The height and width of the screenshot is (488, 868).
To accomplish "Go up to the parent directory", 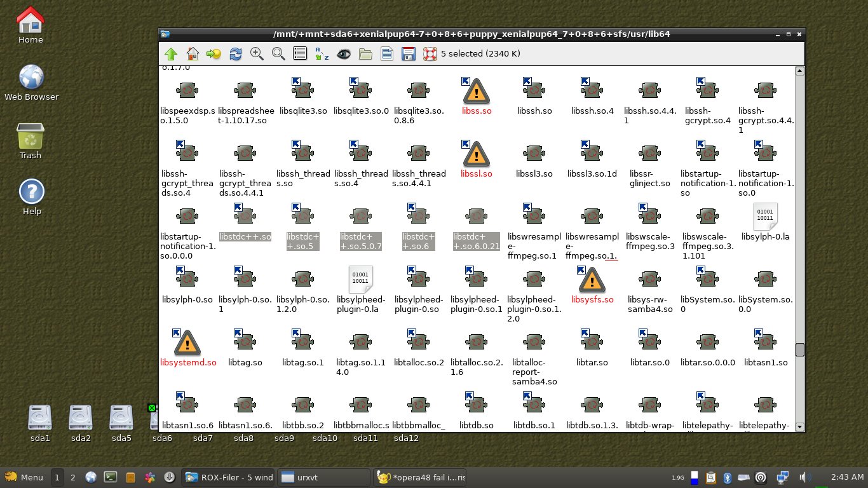I will coord(171,54).
